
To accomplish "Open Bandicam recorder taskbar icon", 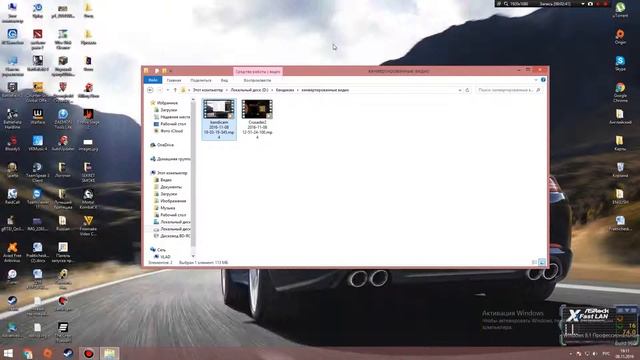I will (x=89, y=353).
